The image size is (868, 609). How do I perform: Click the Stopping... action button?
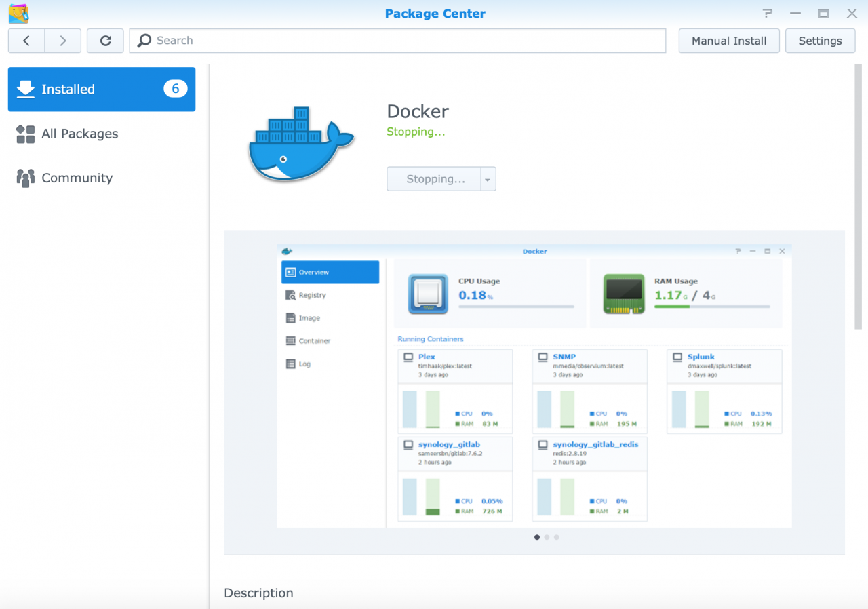tap(435, 179)
